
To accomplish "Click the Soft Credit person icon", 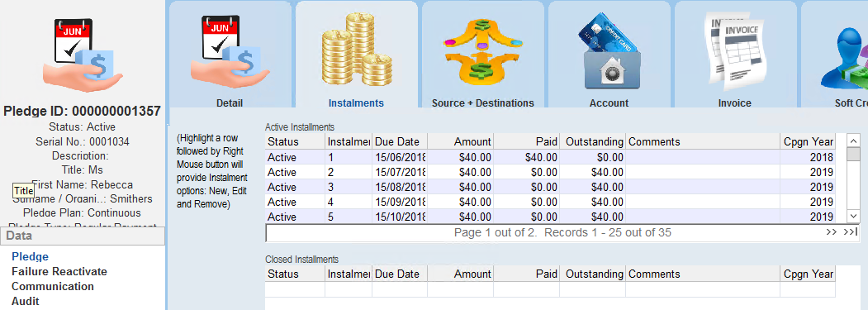I will click(x=844, y=58).
